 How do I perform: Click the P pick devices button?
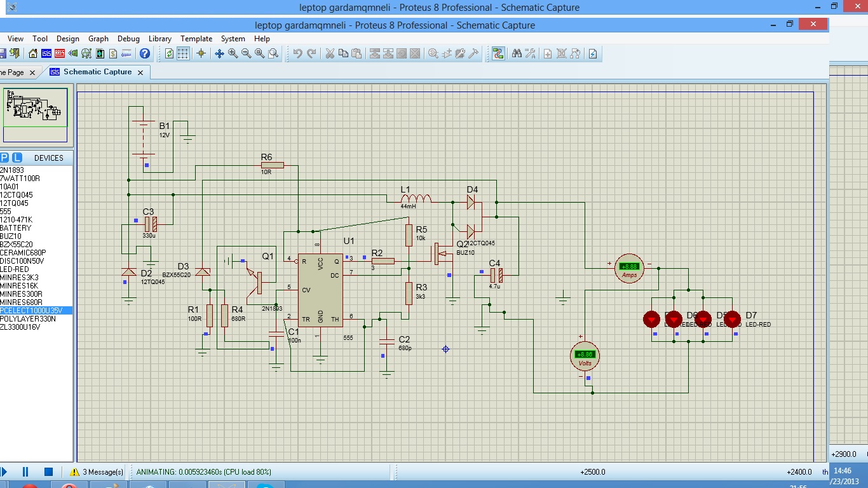click(x=4, y=158)
